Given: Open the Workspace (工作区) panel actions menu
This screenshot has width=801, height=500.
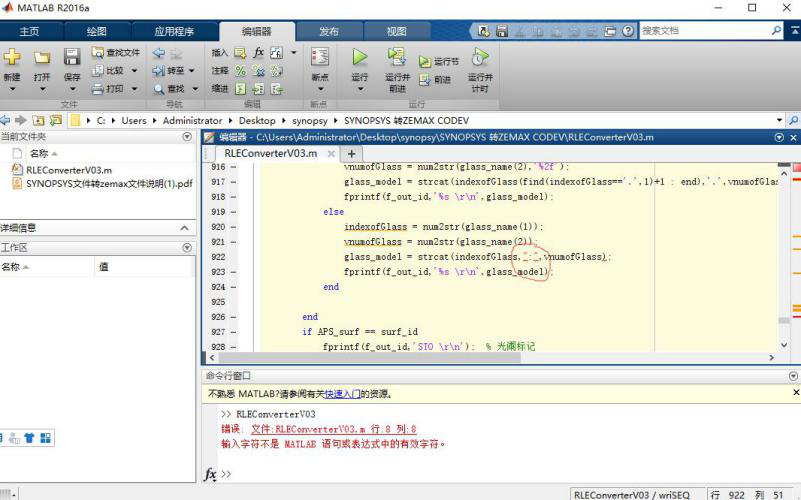Looking at the screenshot, I should pos(187,248).
